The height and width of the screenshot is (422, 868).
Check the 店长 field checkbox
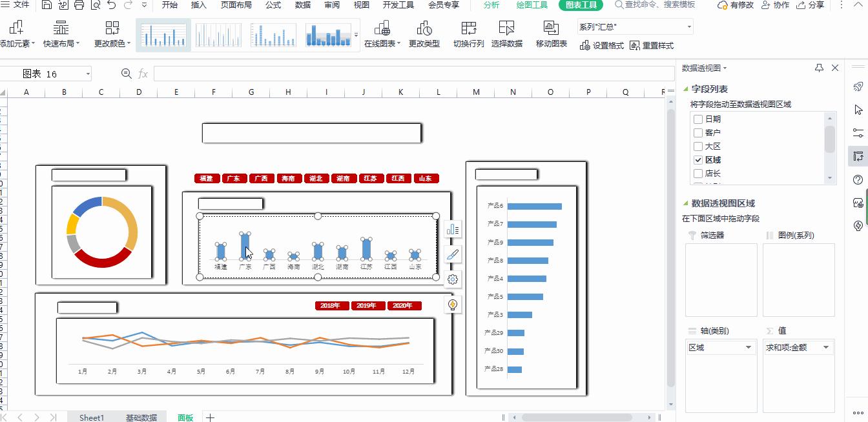697,173
